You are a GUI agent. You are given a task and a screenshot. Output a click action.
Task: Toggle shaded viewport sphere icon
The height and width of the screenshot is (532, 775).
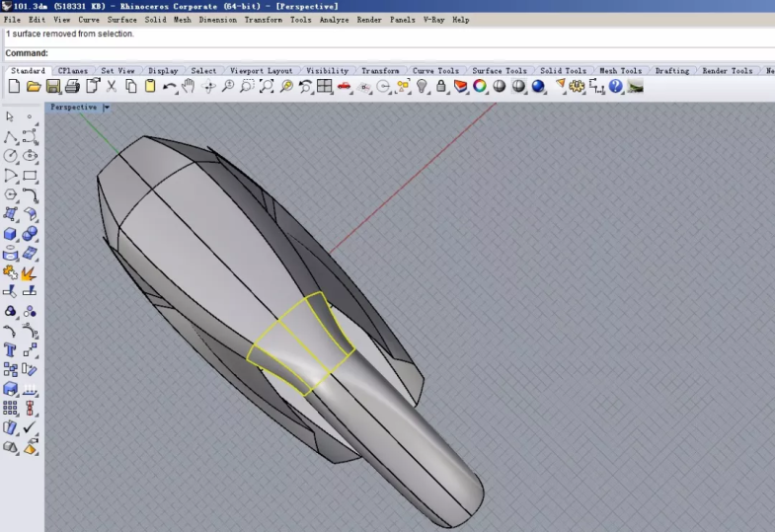coord(500,87)
